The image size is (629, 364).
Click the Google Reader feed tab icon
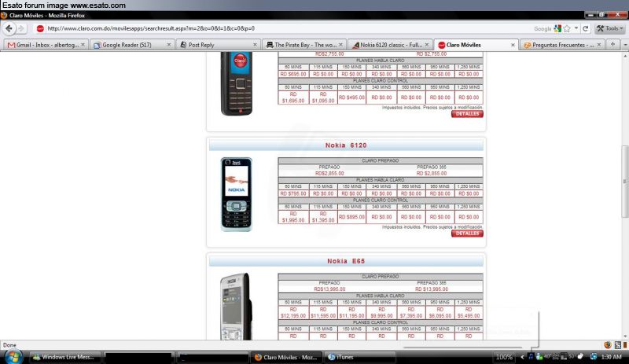[x=97, y=46]
